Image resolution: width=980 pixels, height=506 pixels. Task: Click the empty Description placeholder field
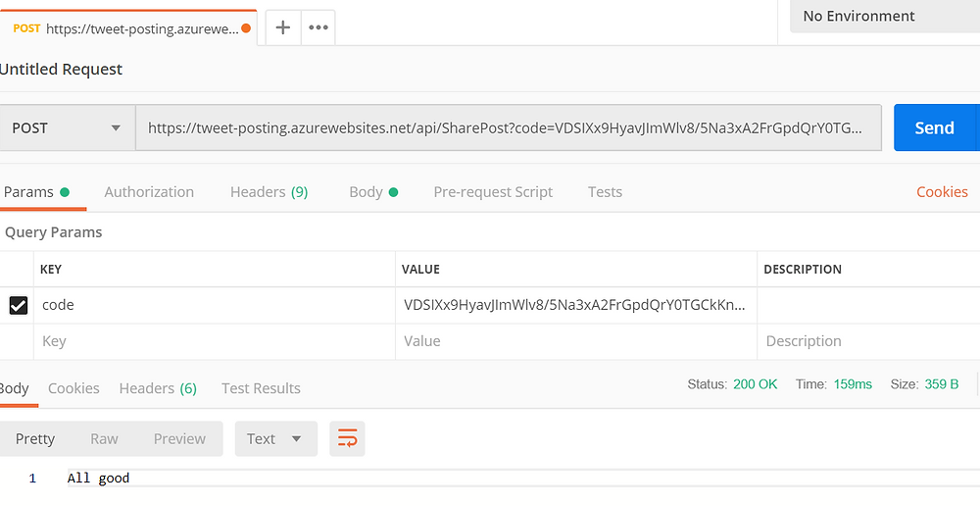pyautogui.click(x=868, y=341)
